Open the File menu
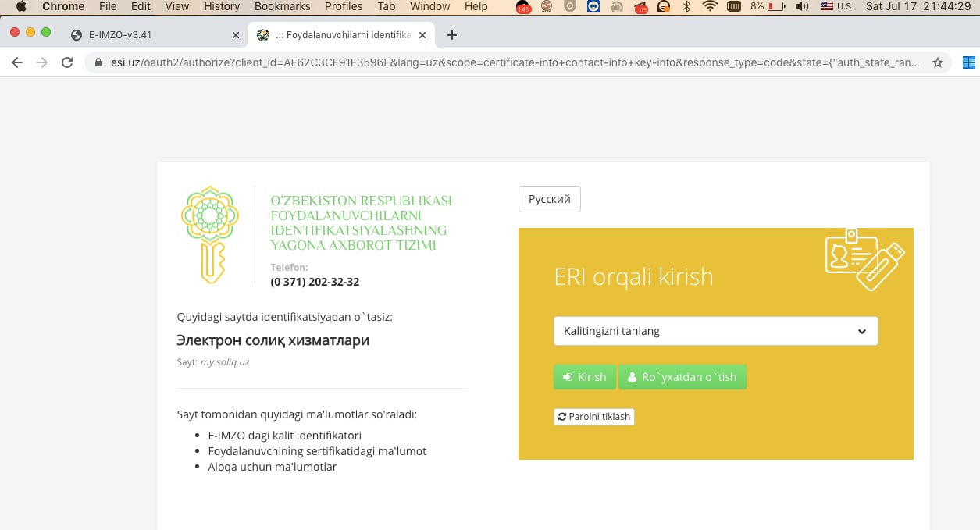The image size is (980, 530). click(x=108, y=6)
